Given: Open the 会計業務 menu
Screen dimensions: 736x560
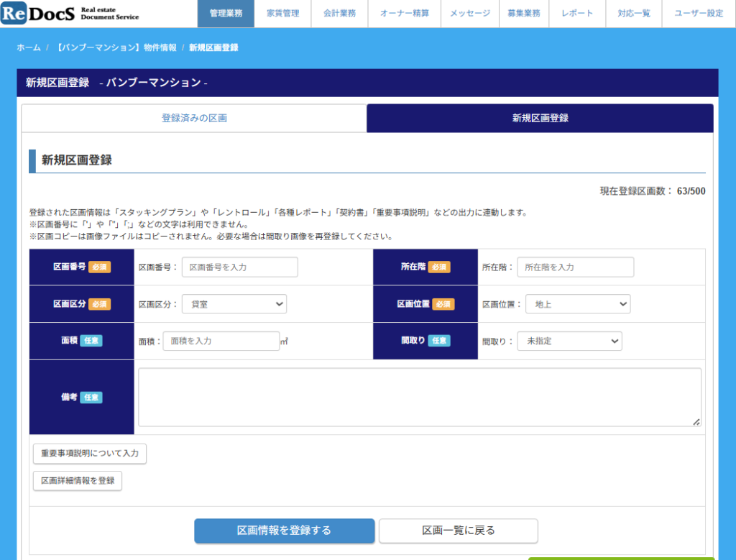Looking at the screenshot, I should pyautogui.click(x=339, y=14).
